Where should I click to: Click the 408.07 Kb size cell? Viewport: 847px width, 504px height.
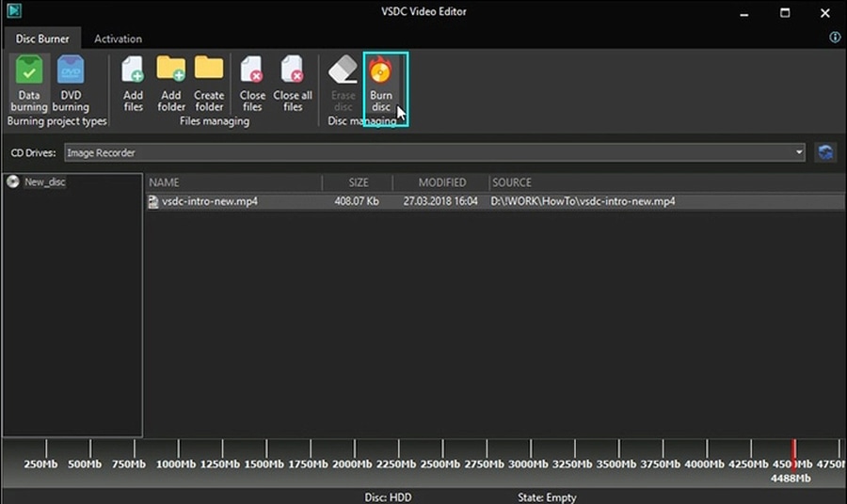[357, 201]
